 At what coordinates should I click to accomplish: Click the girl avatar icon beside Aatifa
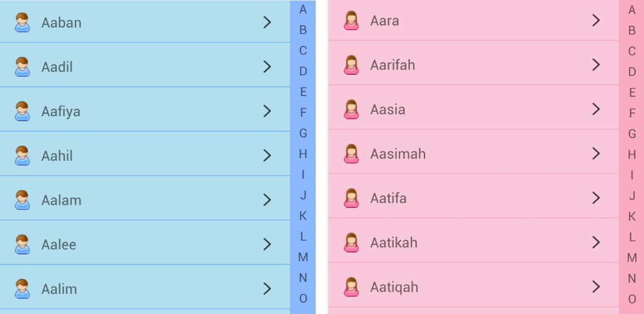(x=351, y=198)
